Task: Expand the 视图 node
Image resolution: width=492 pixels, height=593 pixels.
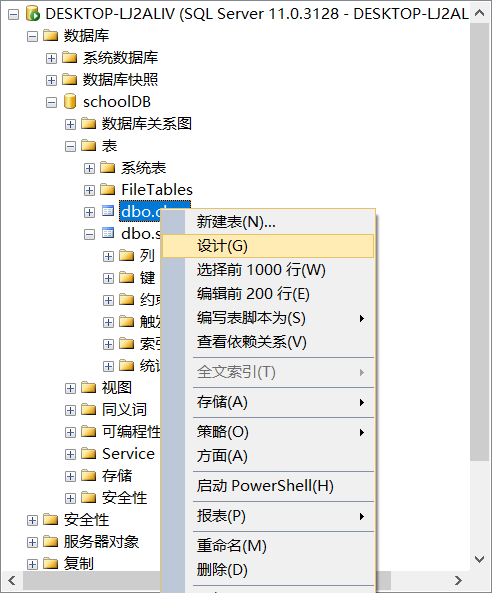Action: (70, 388)
